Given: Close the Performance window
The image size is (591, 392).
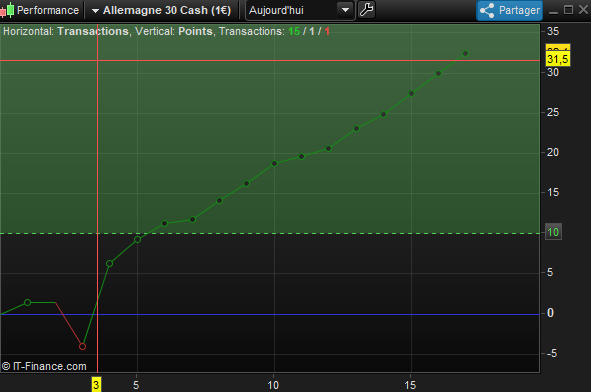Looking at the screenshot, I should coord(583,10).
